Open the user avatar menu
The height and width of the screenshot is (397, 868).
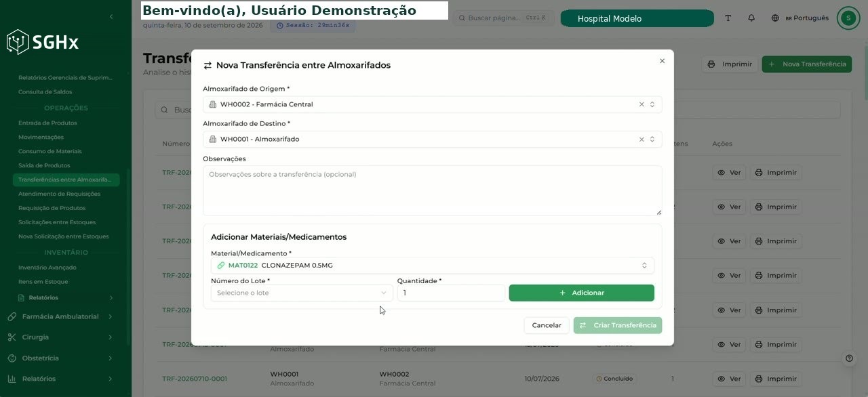(x=848, y=18)
